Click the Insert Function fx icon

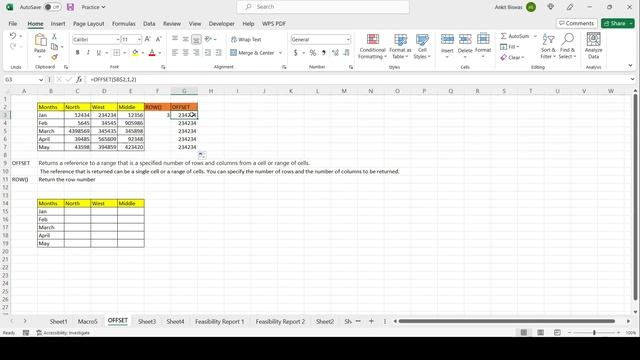[79, 80]
